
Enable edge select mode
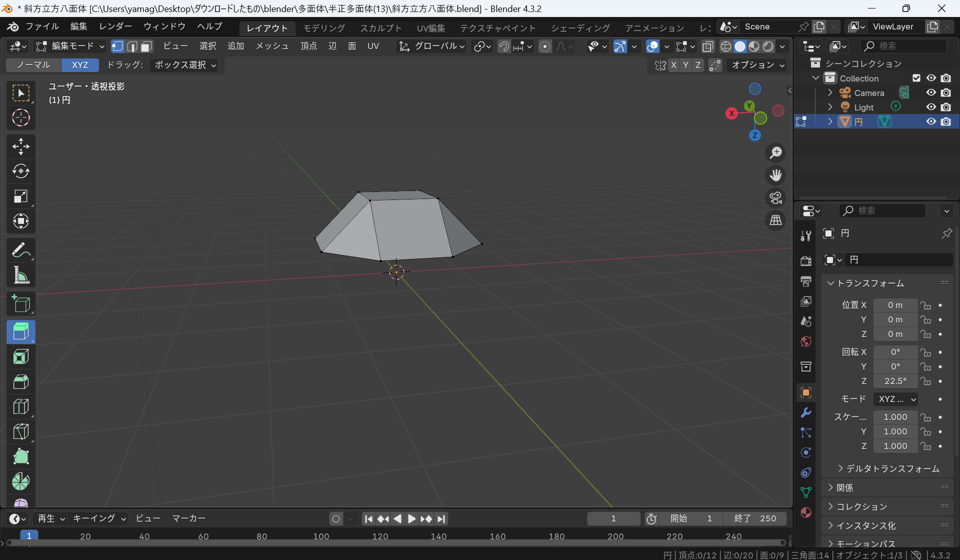pos(132,46)
